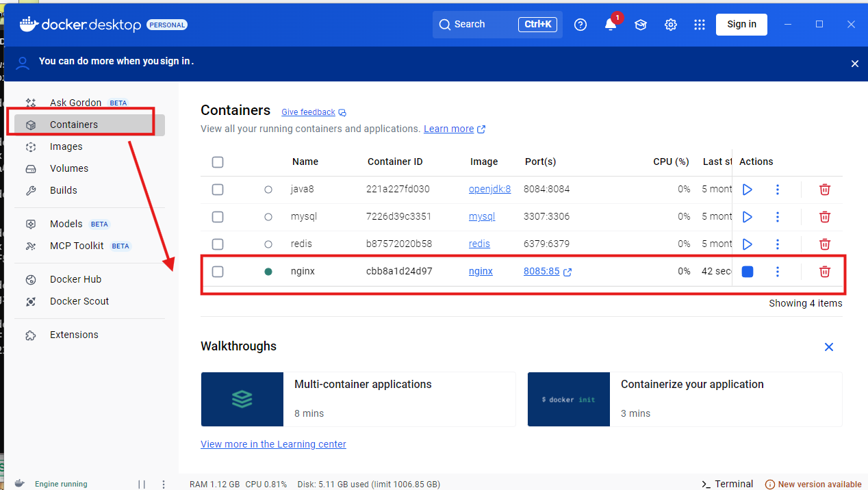868x490 pixels.
Task: Close the Walkthroughs section
Action: coord(829,347)
